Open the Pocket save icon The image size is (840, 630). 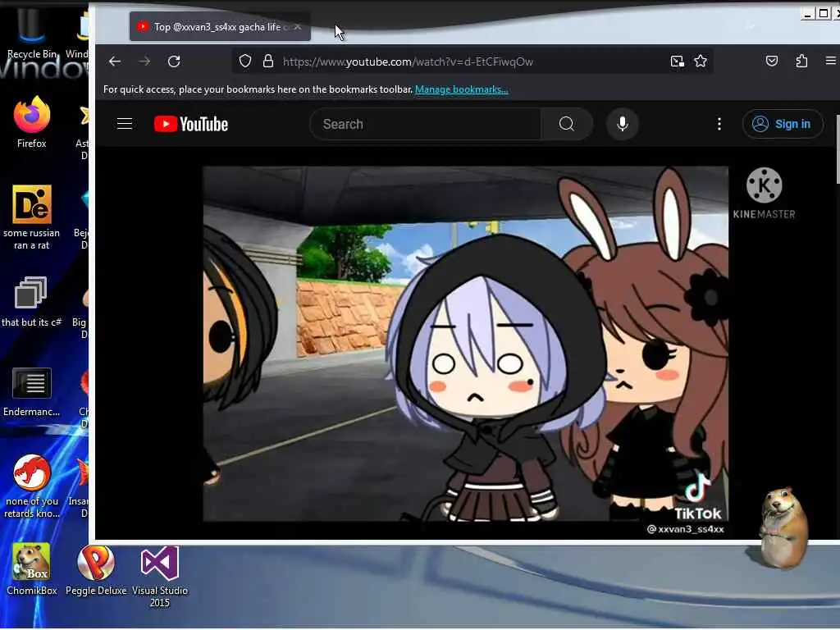tap(771, 61)
